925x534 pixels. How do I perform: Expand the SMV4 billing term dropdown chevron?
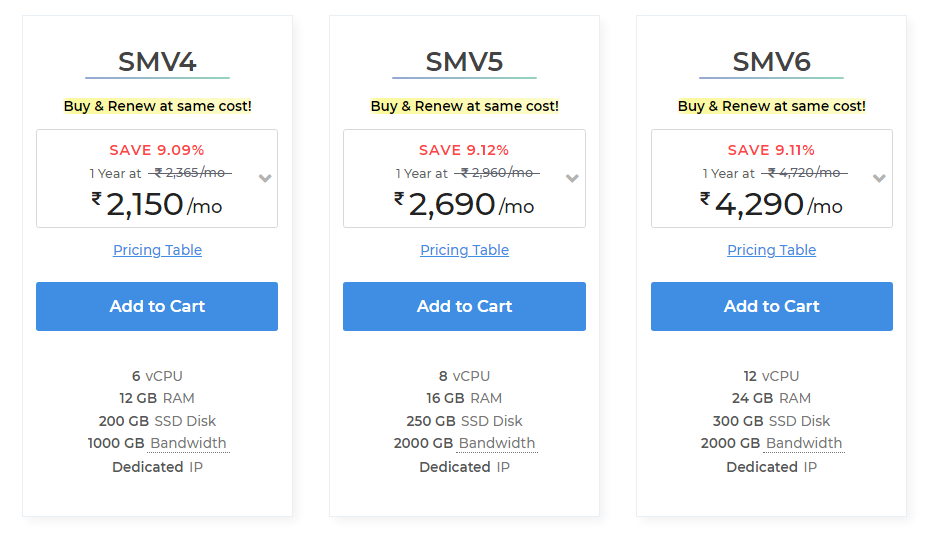(x=265, y=179)
